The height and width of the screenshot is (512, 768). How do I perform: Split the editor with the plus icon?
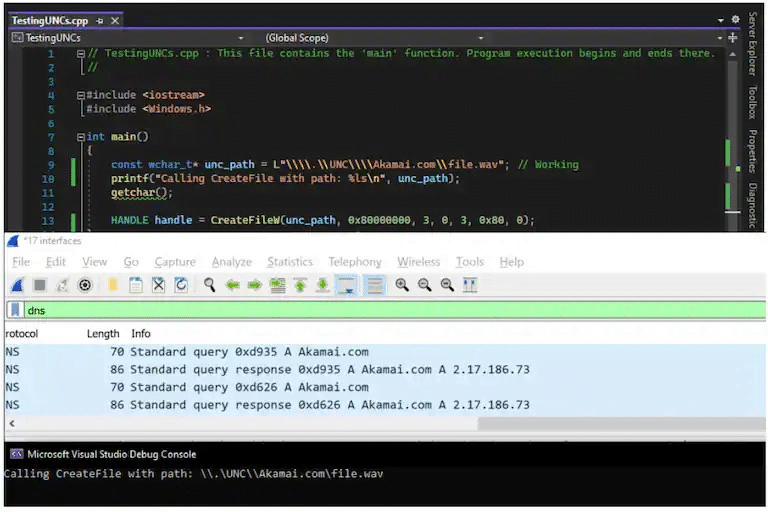pos(733,38)
